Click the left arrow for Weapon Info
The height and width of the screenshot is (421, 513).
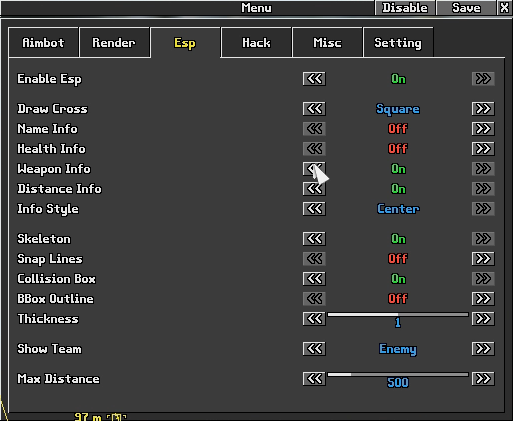pos(314,169)
